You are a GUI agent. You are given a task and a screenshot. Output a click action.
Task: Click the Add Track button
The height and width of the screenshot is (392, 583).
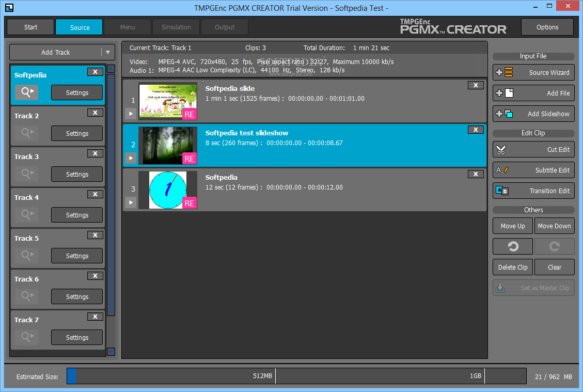(56, 53)
